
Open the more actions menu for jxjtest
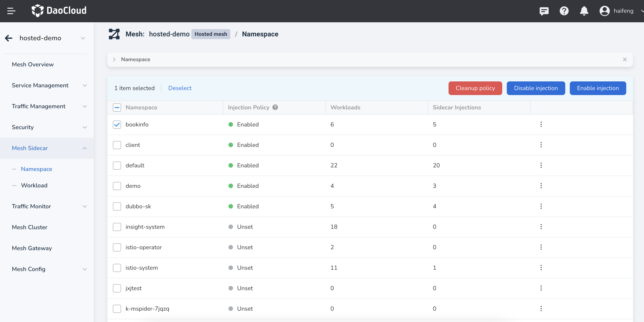pos(541,288)
